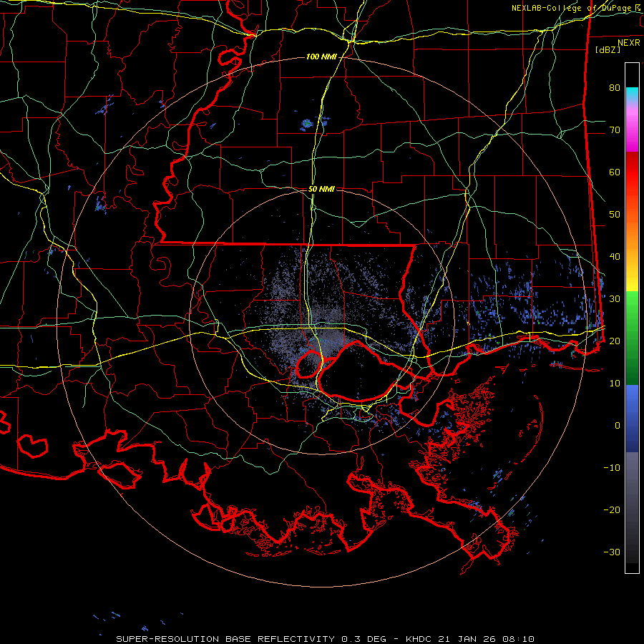Click the 30 value on the dBZ scale

615,298
